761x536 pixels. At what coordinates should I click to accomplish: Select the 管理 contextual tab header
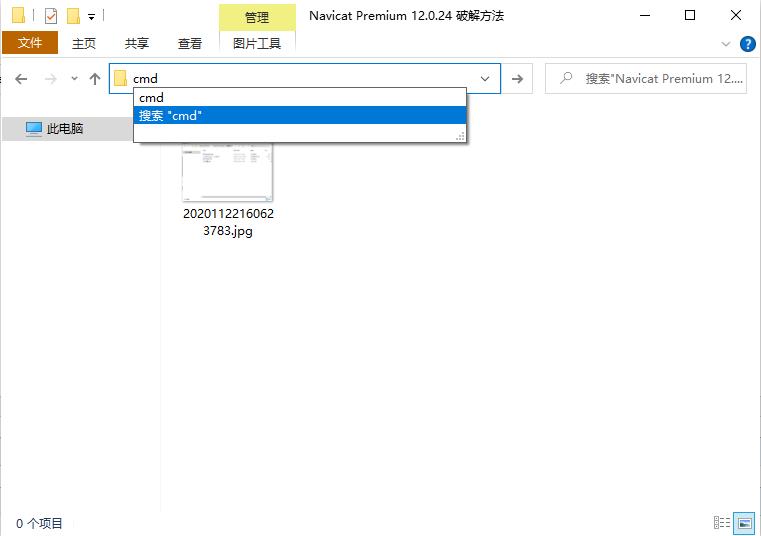coord(257,17)
